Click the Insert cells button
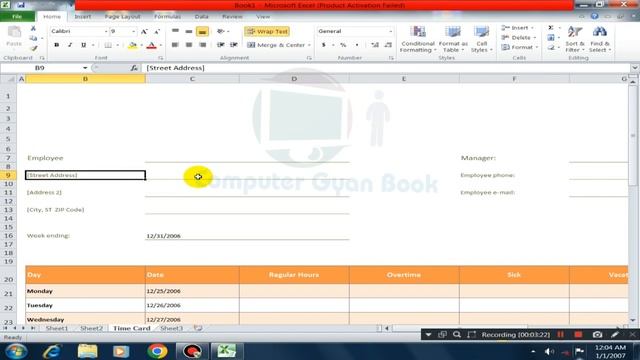 [517, 28]
